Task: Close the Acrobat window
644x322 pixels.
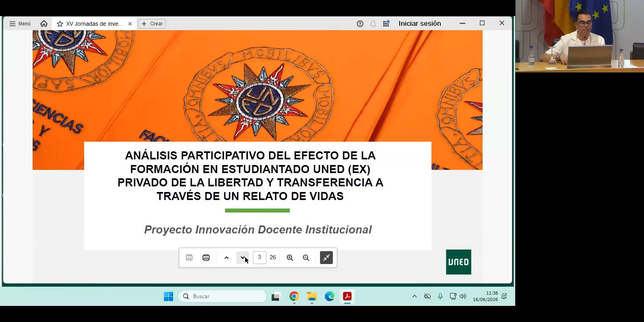Action: click(x=502, y=23)
